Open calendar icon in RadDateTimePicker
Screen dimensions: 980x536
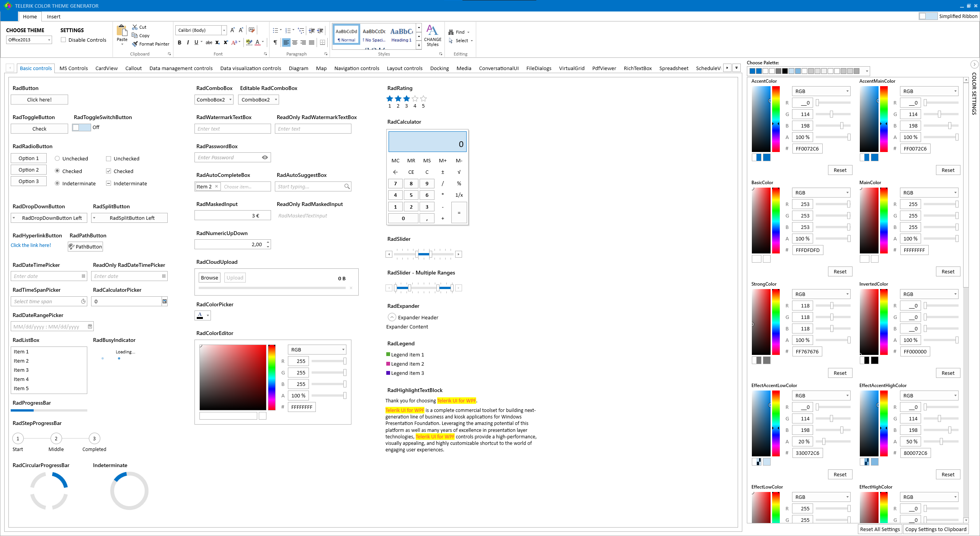point(83,276)
